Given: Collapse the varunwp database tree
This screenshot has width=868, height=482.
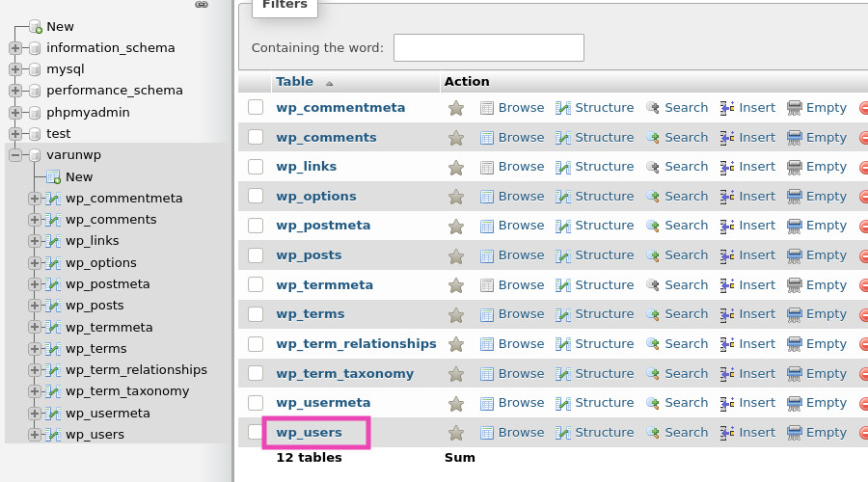Looking at the screenshot, I should coord(15,155).
